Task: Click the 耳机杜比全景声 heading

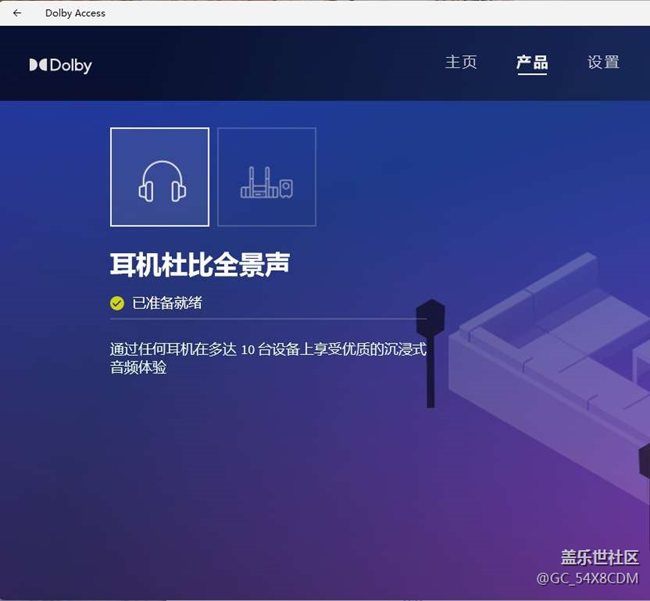Action: pyautogui.click(x=200, y=264)
